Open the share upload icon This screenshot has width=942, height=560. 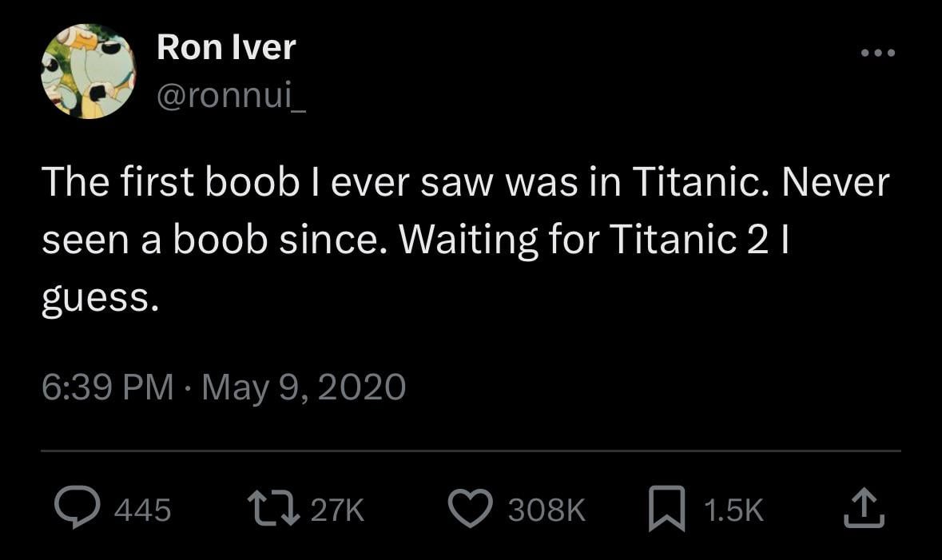click(x=864, y=509)
